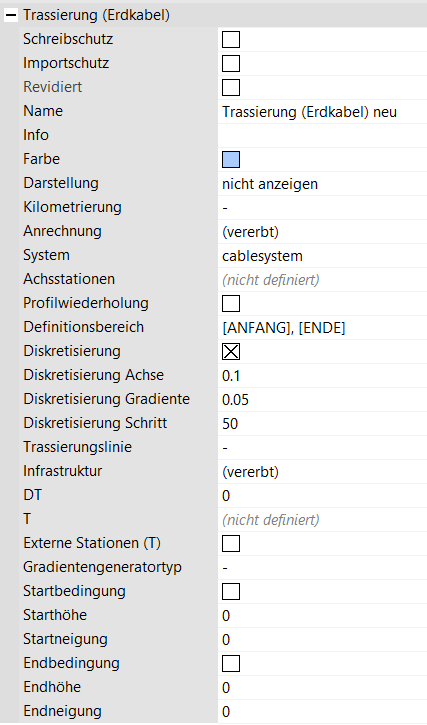Enable Profilwiederholung checkbox

tap(231, 304)
